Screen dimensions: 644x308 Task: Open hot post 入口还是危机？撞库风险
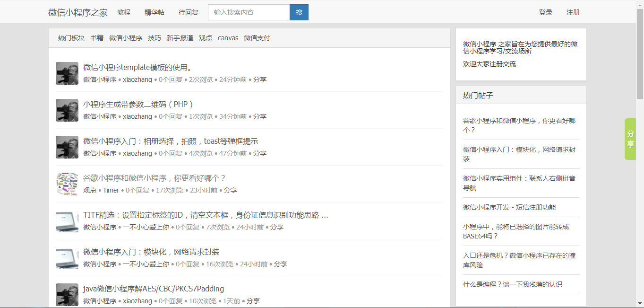[x=519, y=260]
